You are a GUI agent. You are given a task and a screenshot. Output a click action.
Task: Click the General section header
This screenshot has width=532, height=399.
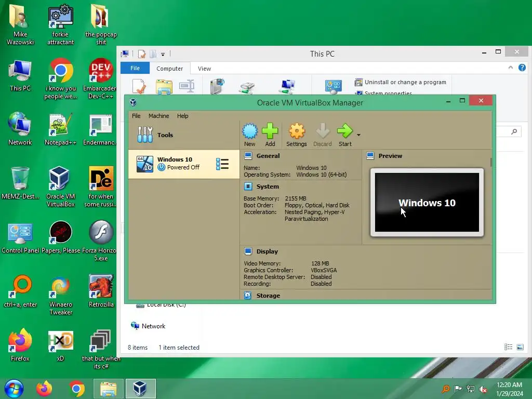tap(268, 156)
